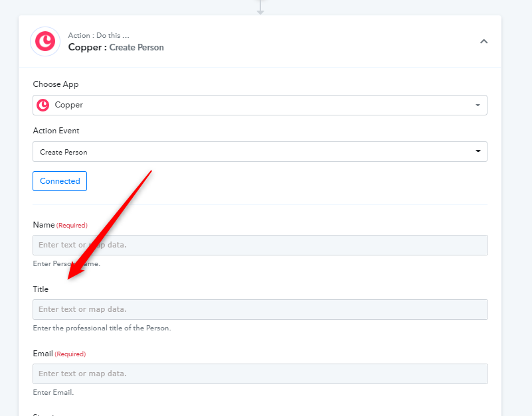Click the Copper : Create Person heading
This screenshot has width=532, height=416.
click(x=116, y=48)
